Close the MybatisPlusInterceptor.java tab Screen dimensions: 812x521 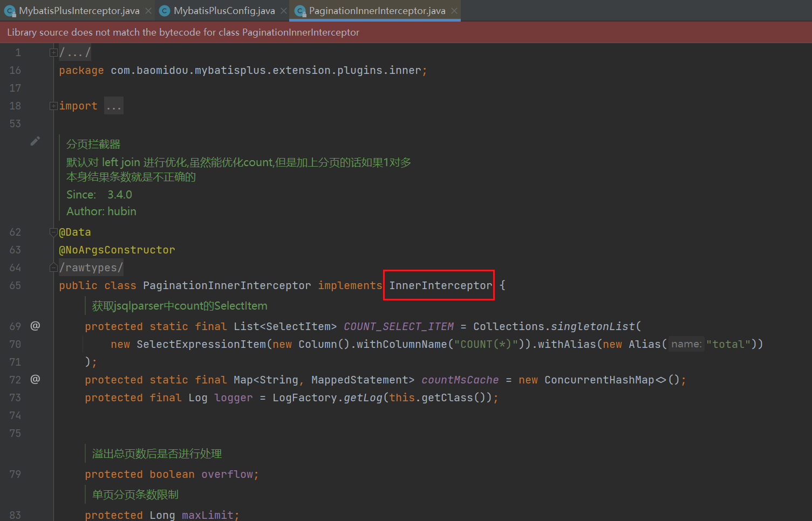[148, 11]
